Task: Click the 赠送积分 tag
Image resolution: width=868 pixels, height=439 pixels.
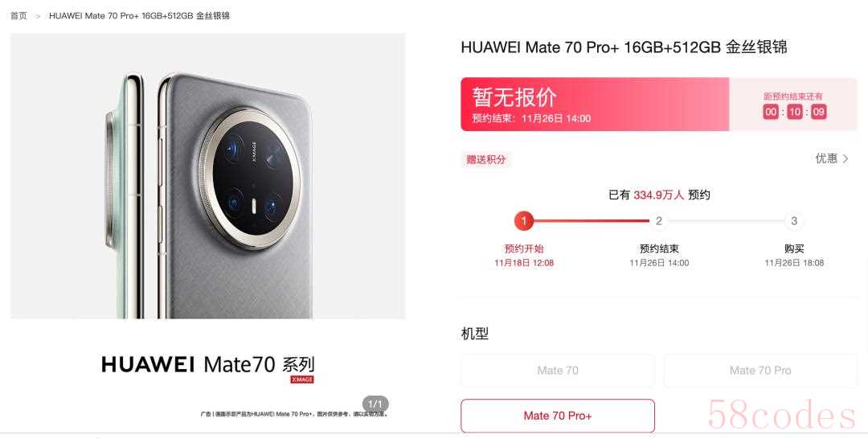Action: (486, 159)
